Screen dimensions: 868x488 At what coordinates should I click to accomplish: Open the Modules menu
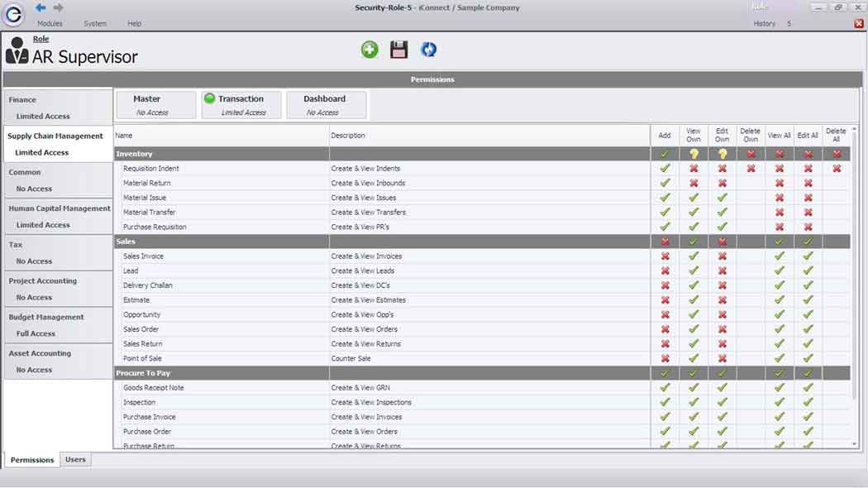coord(50,24)
